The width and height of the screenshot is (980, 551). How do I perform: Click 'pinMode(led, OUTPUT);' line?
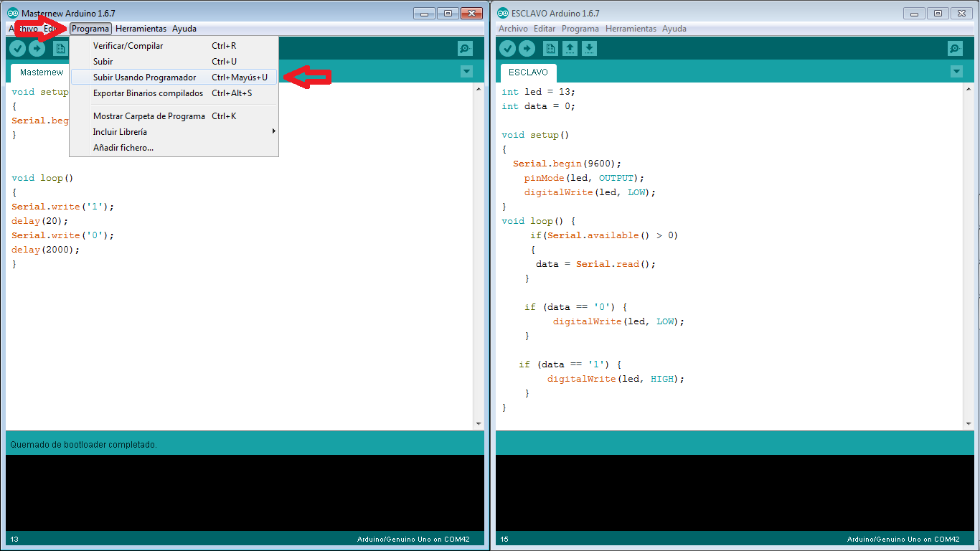[585, 178]
